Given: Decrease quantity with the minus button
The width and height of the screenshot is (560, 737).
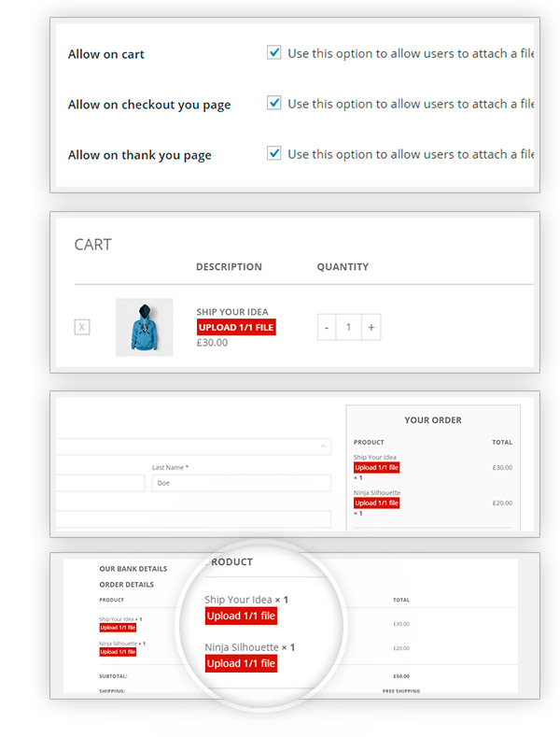Looking at the screenshot, I should tap(327, 327).
